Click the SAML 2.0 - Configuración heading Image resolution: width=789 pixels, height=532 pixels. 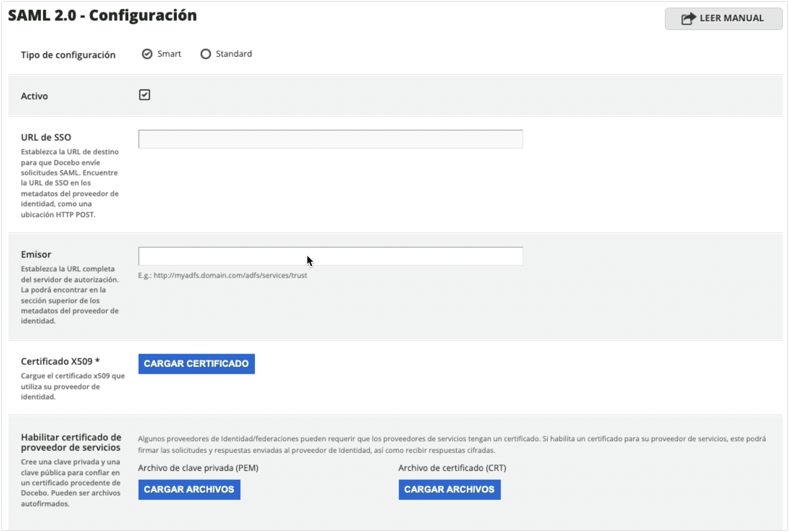pos(102,15)
